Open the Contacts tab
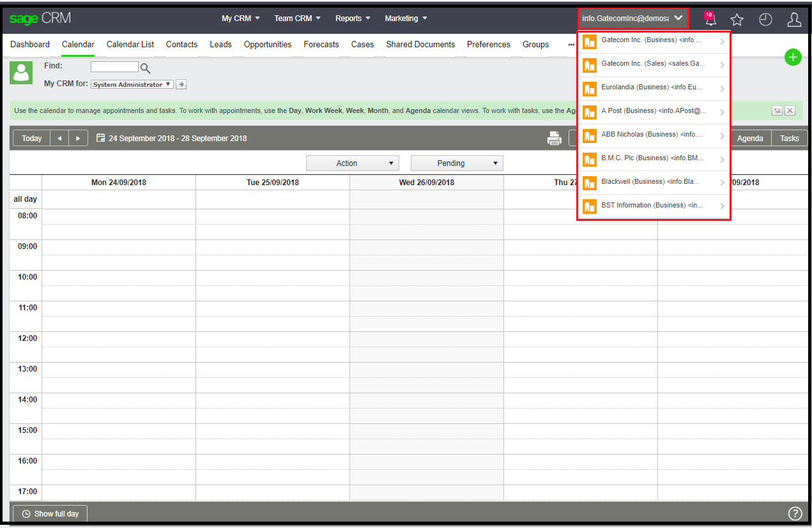The width and height of the screenshot is (812, 528). tap(181, 45)
